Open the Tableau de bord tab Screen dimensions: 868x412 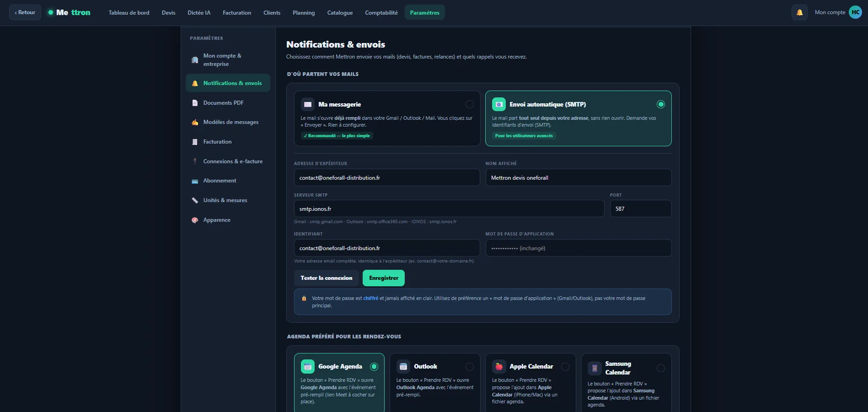click(129, 12)
